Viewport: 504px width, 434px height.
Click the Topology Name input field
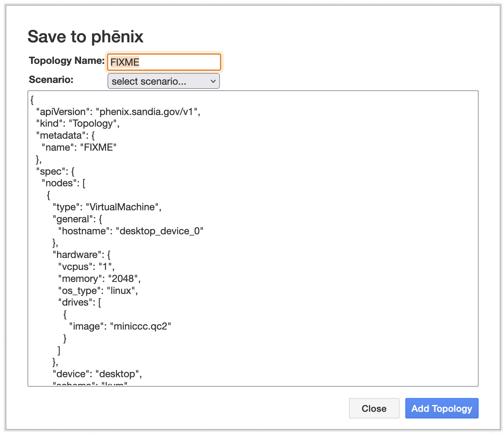[164, 62]
